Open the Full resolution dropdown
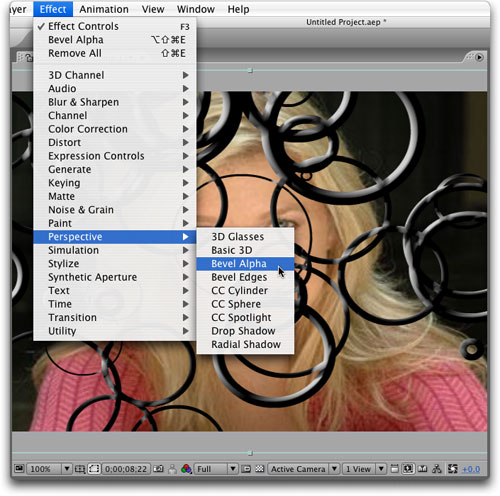Screen dimensions: 500x496 tap(216, 469)
